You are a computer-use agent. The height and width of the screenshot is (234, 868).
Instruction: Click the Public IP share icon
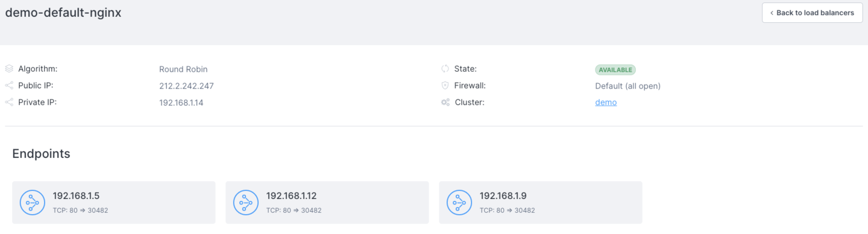(9, 86)
